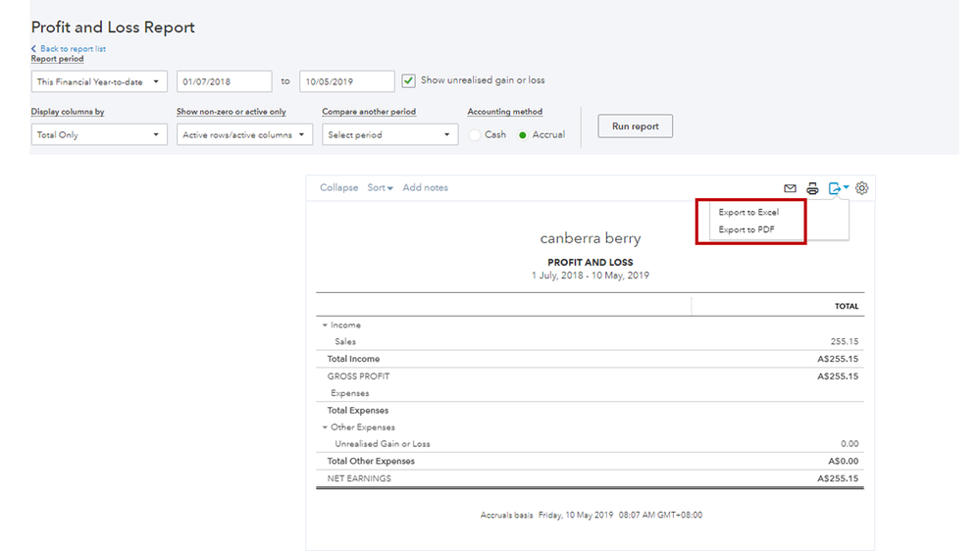The height and width of the screenshot is (551, 980).
Task: Open report settings gear icon
Action: (x=862, y=188)
